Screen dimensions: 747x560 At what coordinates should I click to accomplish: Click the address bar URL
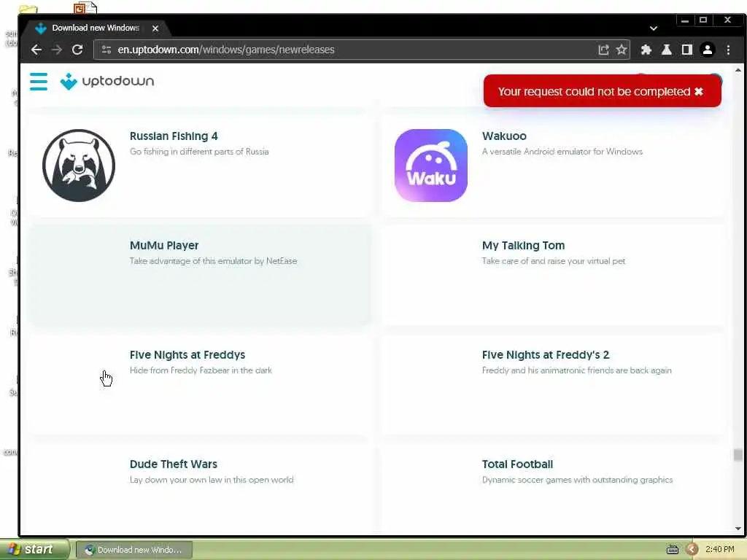click(226, 50)
